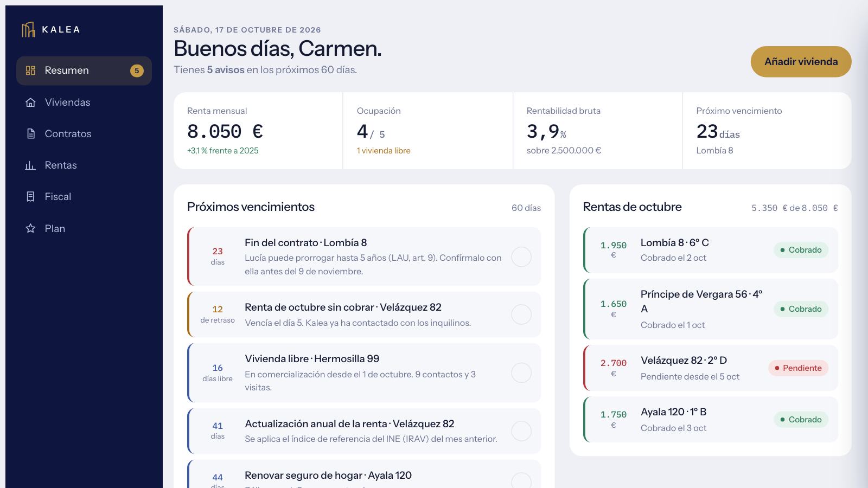Tick the Vivienda libre Hermosilla 99 circle
Viewport: 868px width, 488px height.
pyautogui.click(x=521, y=373)
